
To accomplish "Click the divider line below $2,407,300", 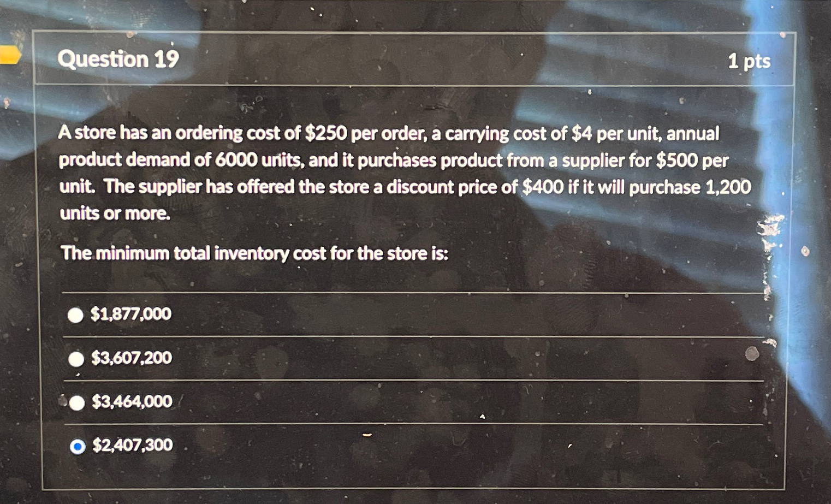I will tap(415, 483).
